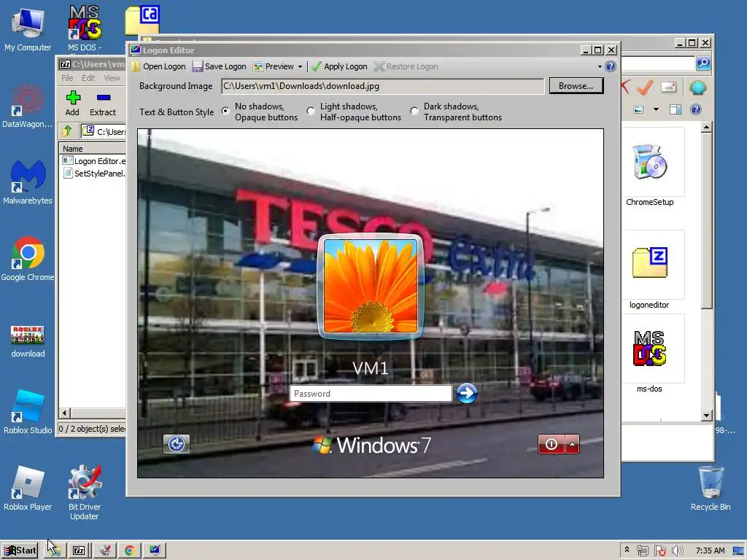
Task: Click the Preview toolbar button
Action: click(x=274, y=66)
